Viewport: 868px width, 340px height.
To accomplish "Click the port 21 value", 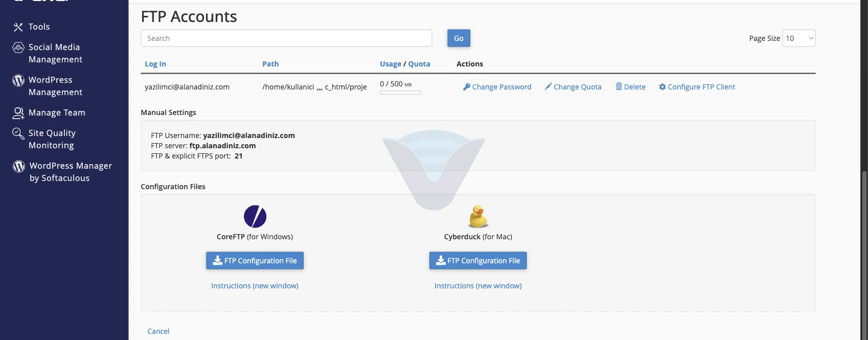I will [239, 156].
